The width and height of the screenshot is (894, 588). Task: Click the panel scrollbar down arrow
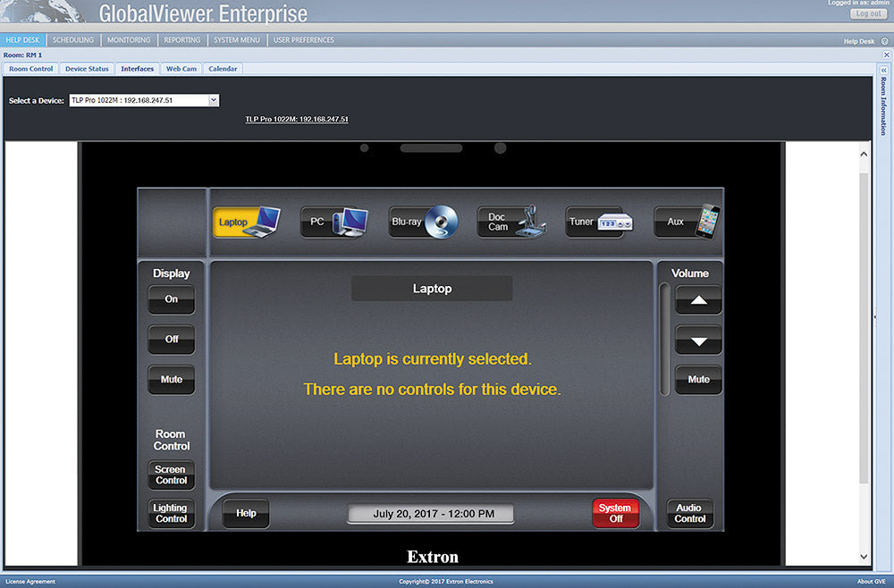864,557
